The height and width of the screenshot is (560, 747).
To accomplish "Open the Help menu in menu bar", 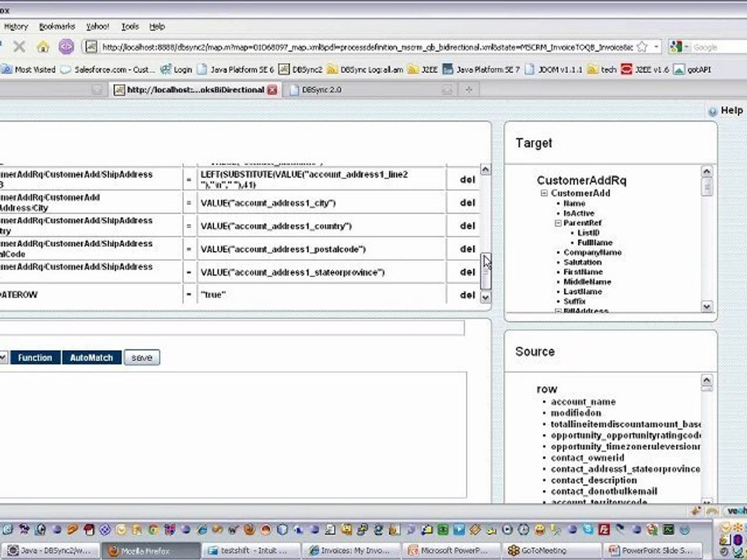I will tap(157, 26).
